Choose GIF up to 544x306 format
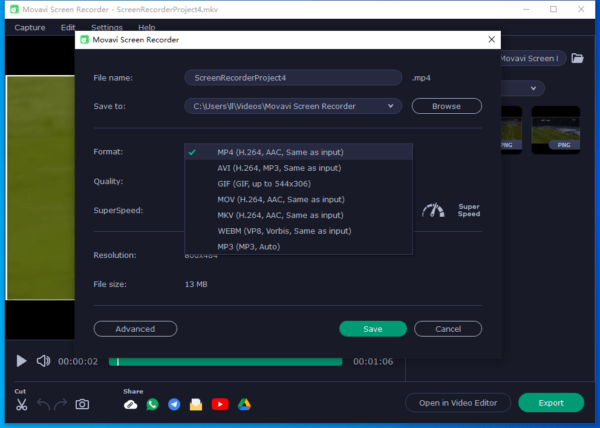This screenshot has width=600, height=428. (298, 184)
